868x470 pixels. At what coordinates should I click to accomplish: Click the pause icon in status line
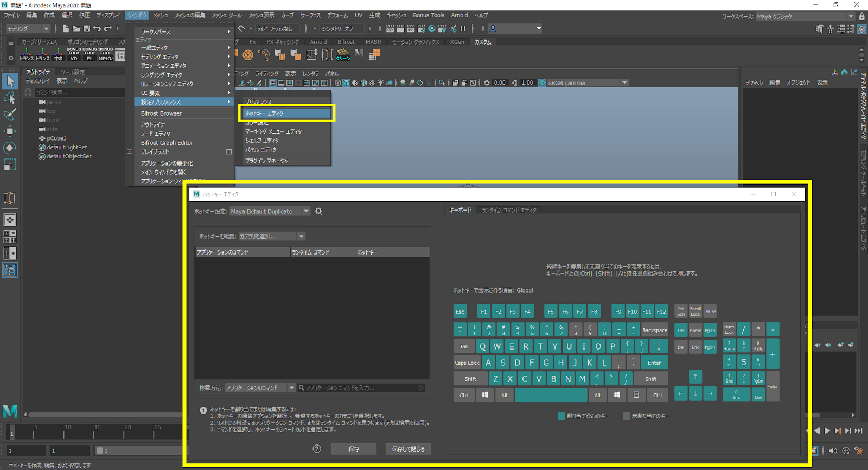[463, 28]
